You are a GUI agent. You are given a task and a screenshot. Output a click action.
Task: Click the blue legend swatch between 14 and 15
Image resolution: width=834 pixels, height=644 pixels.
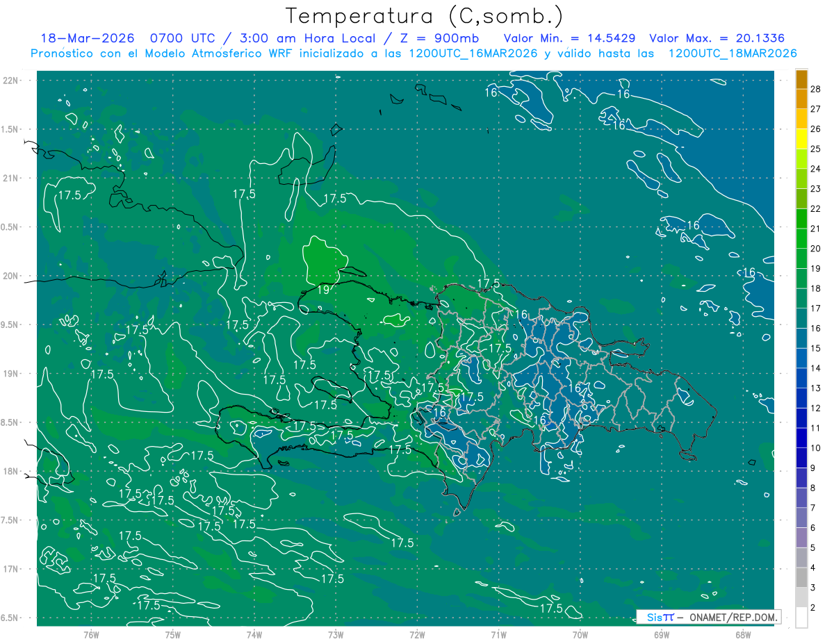(x=801, y=358)
